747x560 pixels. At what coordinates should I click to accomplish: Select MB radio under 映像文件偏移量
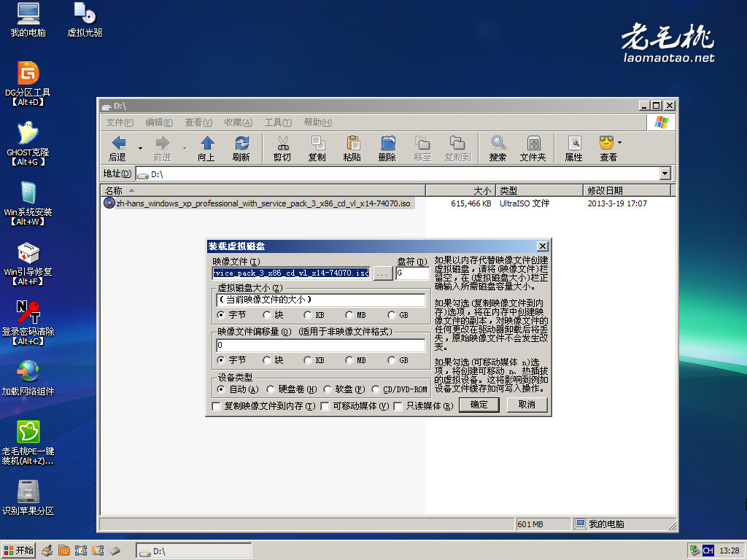[349, 360]
